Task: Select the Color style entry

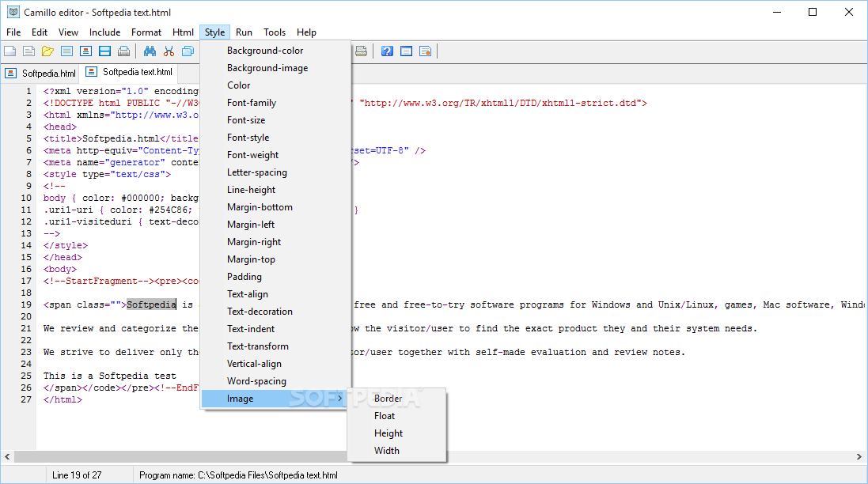Action: click(x=275, y=85)
